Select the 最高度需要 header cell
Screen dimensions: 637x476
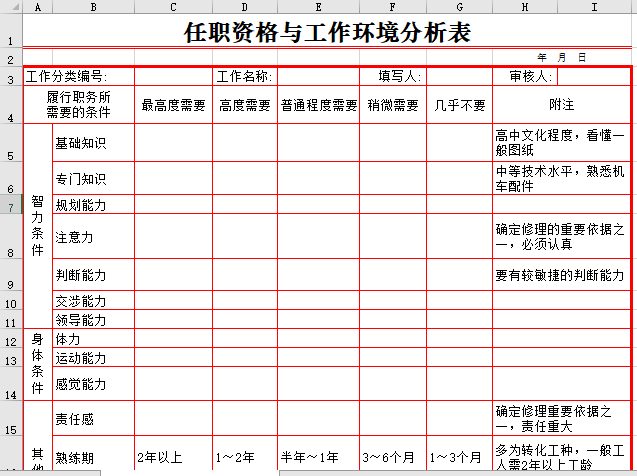tap(173, 105)
